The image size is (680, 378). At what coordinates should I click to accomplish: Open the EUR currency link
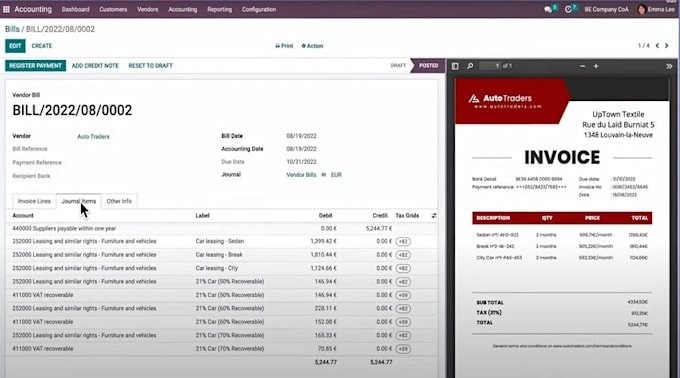tap(336, 175)
